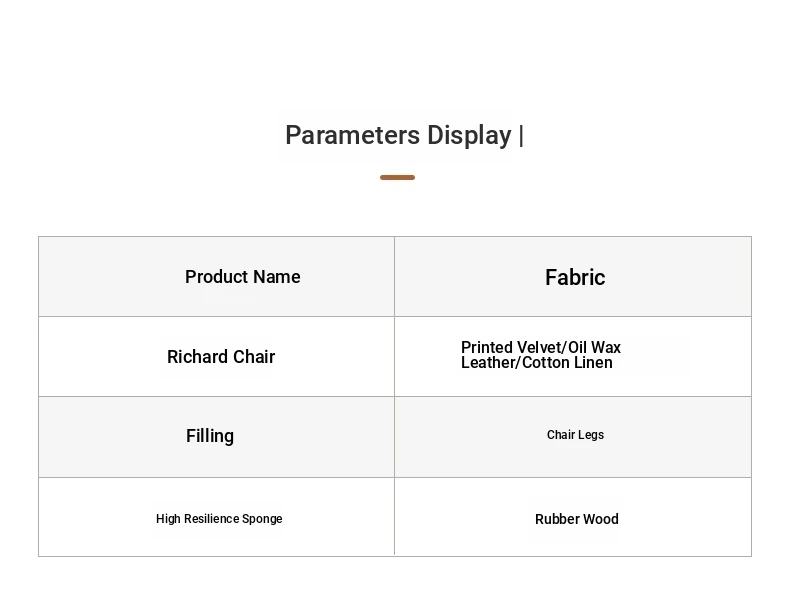Click the "Richard Chair" table cell
This screenshot has height=598, width=790.
pyautogui.click(x=221, y=357)
